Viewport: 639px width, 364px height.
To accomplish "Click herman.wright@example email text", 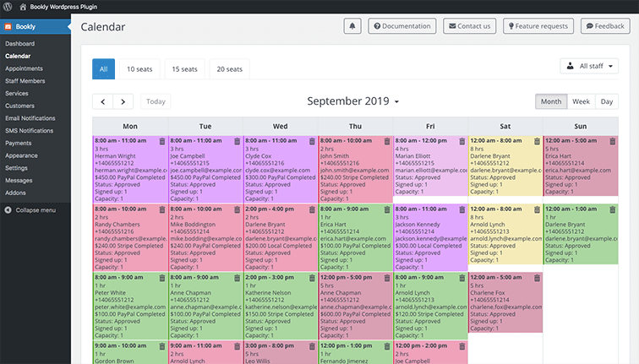I will click(x=131, y=171).
